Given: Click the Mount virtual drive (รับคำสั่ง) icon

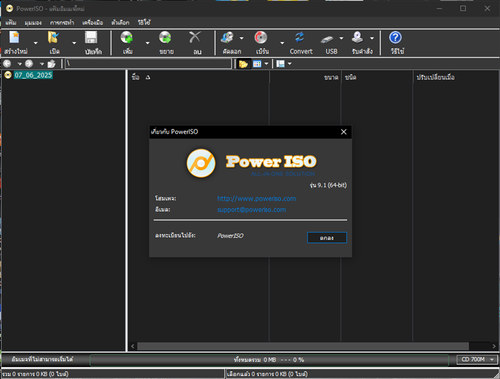Looking at the screenshot, I should 357,38.
